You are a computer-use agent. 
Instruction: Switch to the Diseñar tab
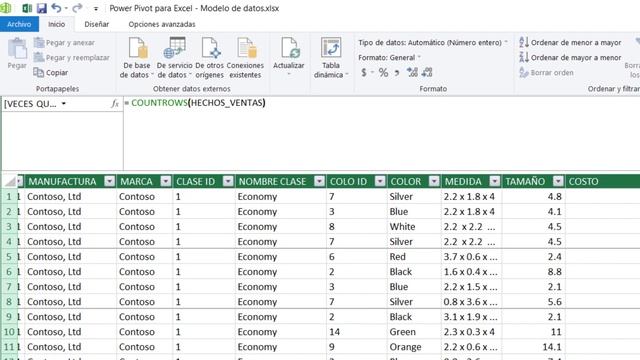(97, 24)
